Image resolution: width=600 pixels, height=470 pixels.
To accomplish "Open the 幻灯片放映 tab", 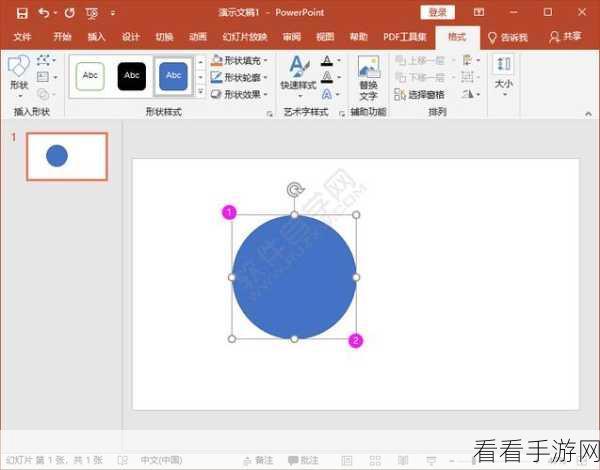I will click(x=245, y=37).
